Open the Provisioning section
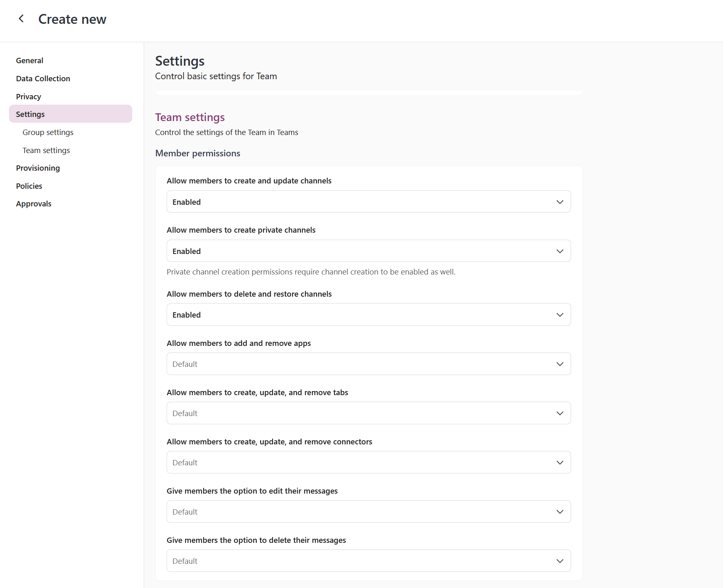Image resolution: width=723 pixels, height=588 pixels. 38,168
